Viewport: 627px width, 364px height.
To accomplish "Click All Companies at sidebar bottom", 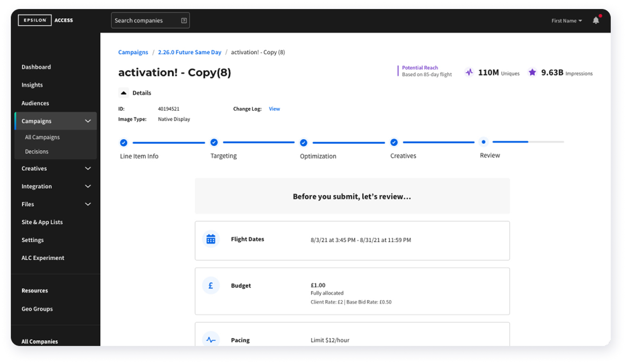I will pyautogui.click(x=39, y=341).
